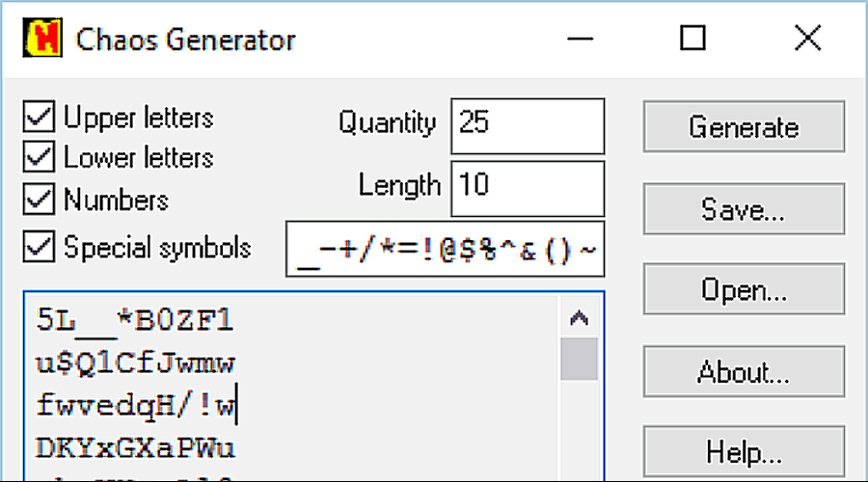868x482 pixels.
Task: Click the Help... button
Action: click(x=744, y=452)
